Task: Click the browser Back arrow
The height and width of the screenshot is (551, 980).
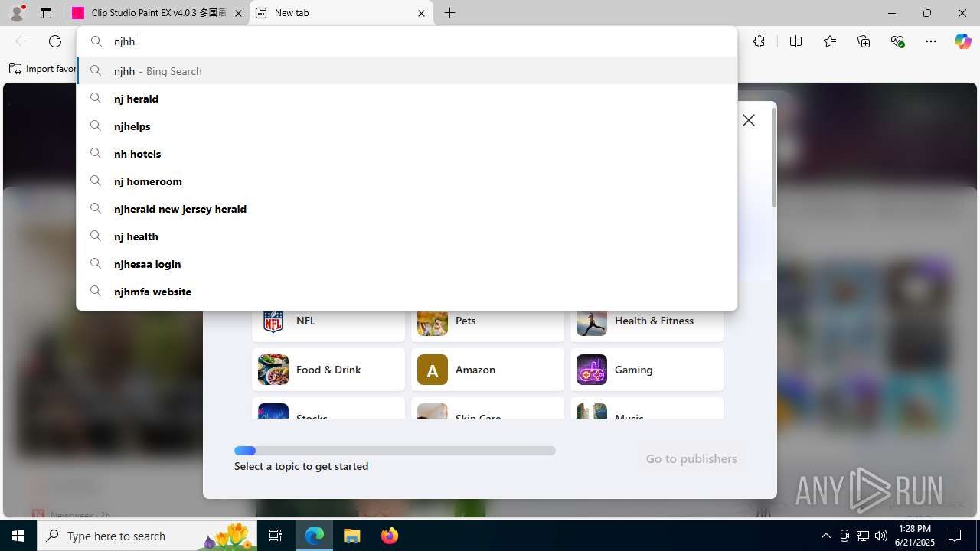Action: coord(21,41)
